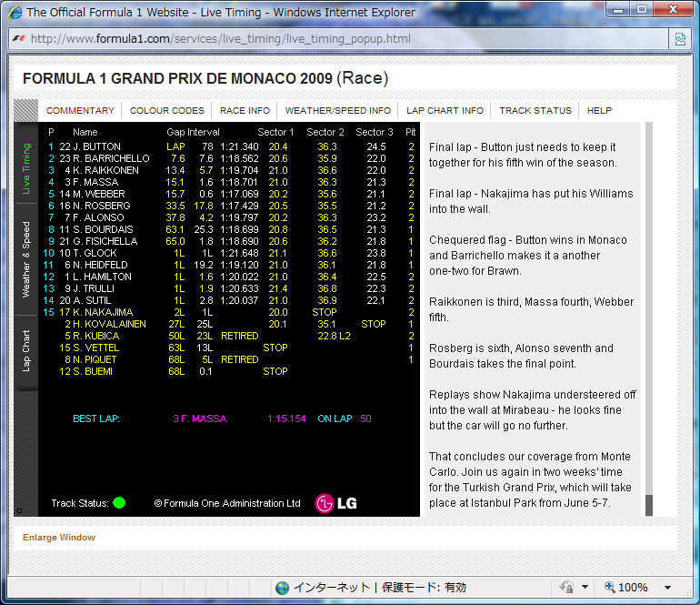Click K. RAIKKONEN driver name
The width and height of the screenshot is (700, 605).
click(x=105, y=170)
